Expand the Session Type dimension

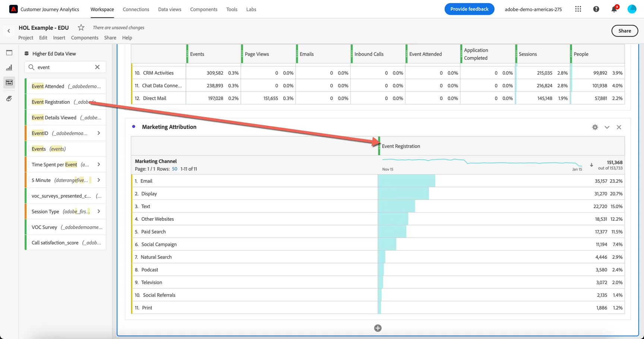pyautogui.click(x=99, y=211)
